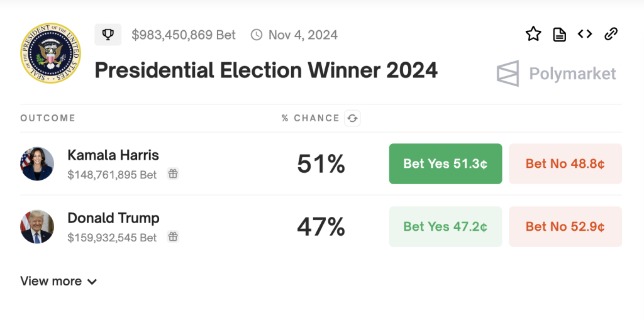Viewport: 644px width, 320px height.
Task: Click gift icon under Kamala Harris
Action: pyautogui.click(x=173, y=174)
